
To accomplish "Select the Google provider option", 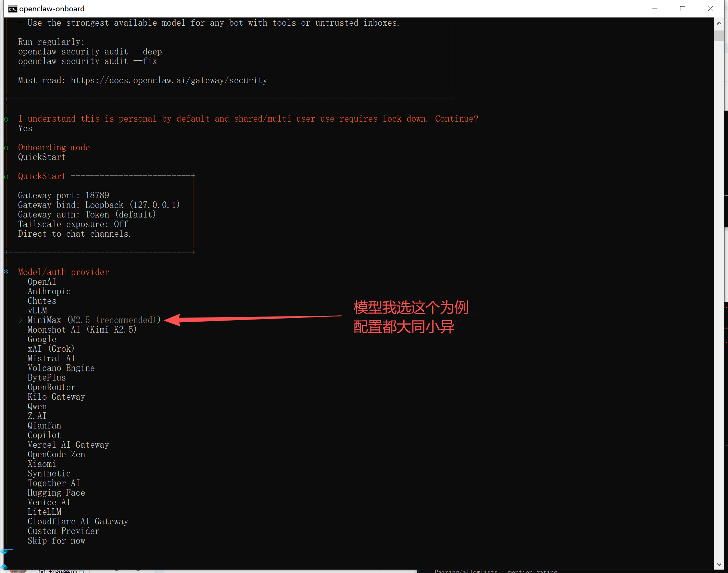I will (x=42, y=339).
